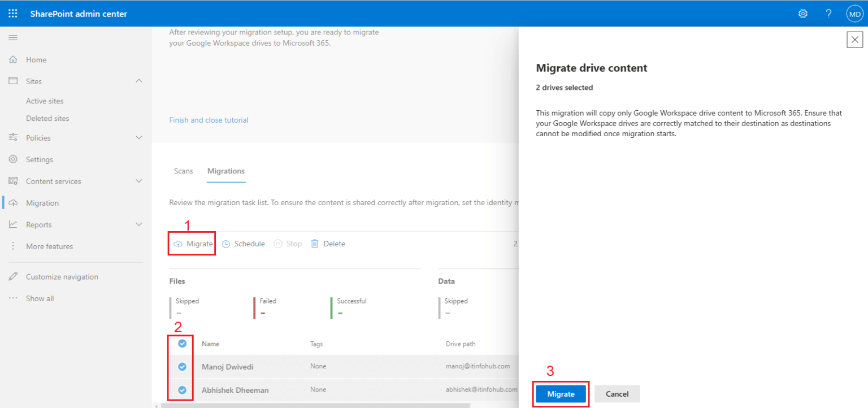The height and width of the screenshot is (408, 868).
Task: Select Migration in the left sidebar
Action: pos(42,202)
